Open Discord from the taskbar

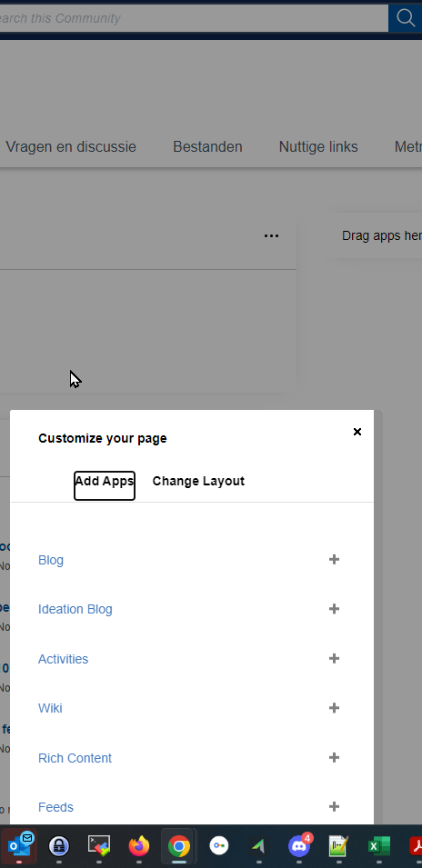[x=299, y=846]
